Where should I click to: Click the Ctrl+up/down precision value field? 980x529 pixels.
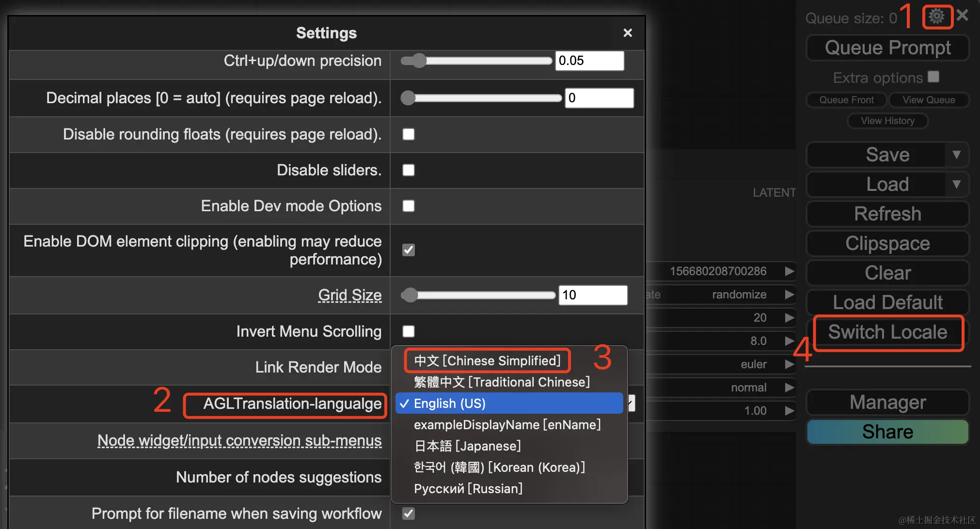pyautogui.click(x=589, y=61)
